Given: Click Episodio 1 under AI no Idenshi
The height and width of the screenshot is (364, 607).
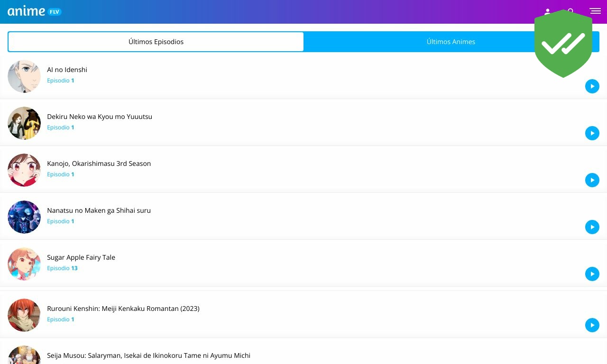Looking at the screenshot, I should 61,81.
